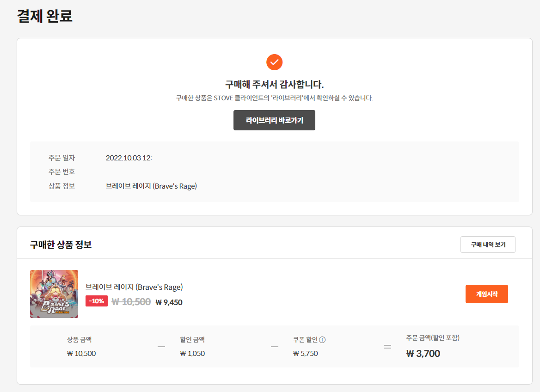Click minus sign between 상품 금액 and 할인 금액

click(x=161, y=347)
